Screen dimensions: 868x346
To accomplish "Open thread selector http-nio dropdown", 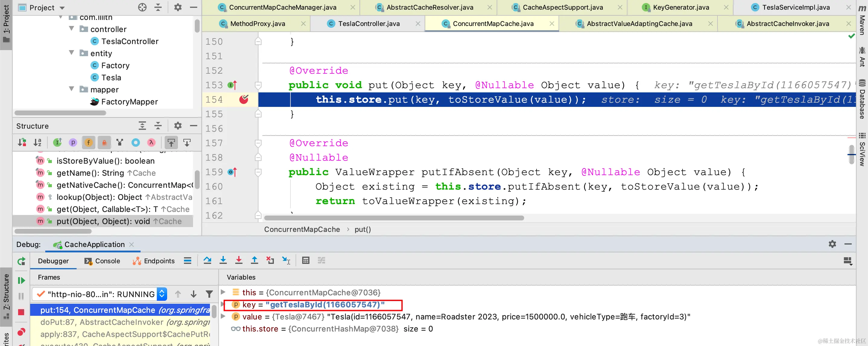I will [162, 294].
